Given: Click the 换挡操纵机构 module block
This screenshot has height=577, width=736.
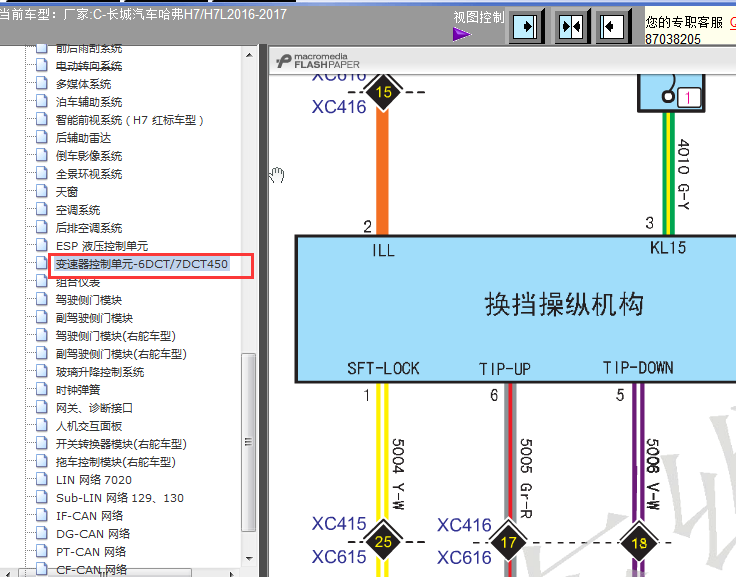Looking at the screenshot, I should pos(515,309).
